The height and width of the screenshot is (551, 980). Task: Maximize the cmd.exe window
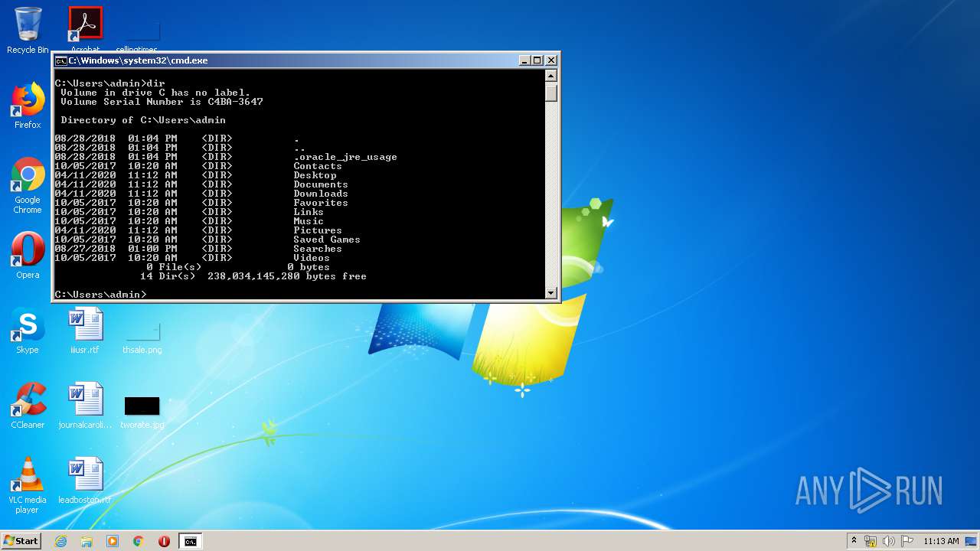(537, 60)
